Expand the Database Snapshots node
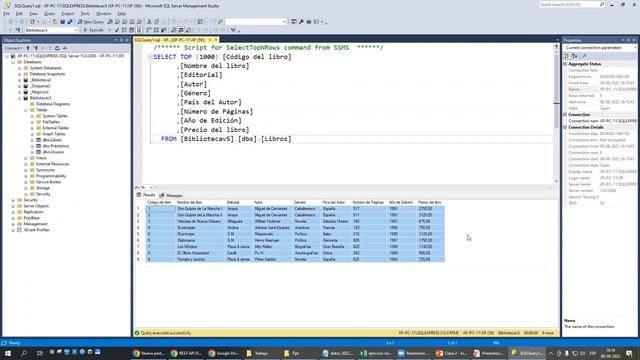The height and width of the screenshot is (360, 640). point(20,74)
